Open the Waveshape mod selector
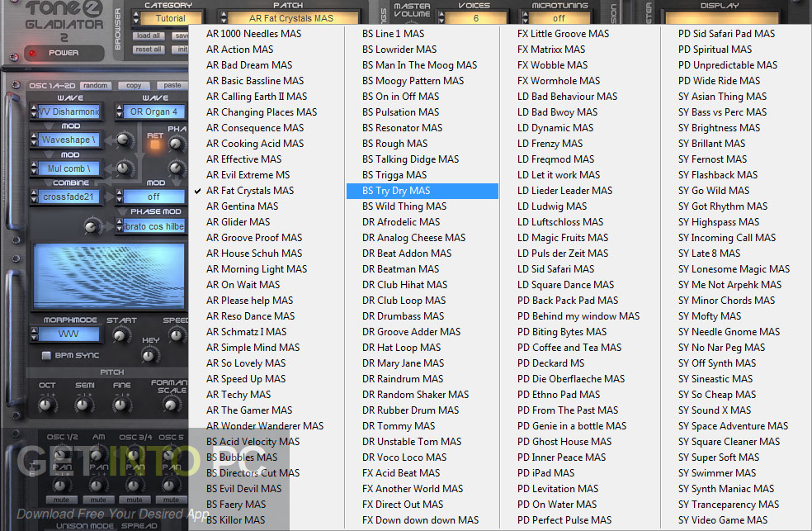 pyautogui.click(x=68, y=140)
